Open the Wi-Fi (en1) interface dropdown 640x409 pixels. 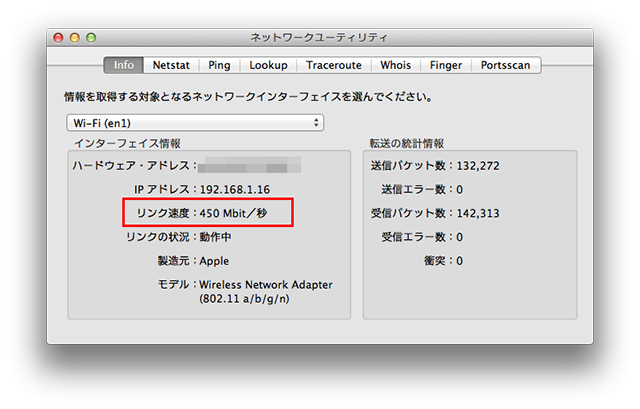point(195,123)
